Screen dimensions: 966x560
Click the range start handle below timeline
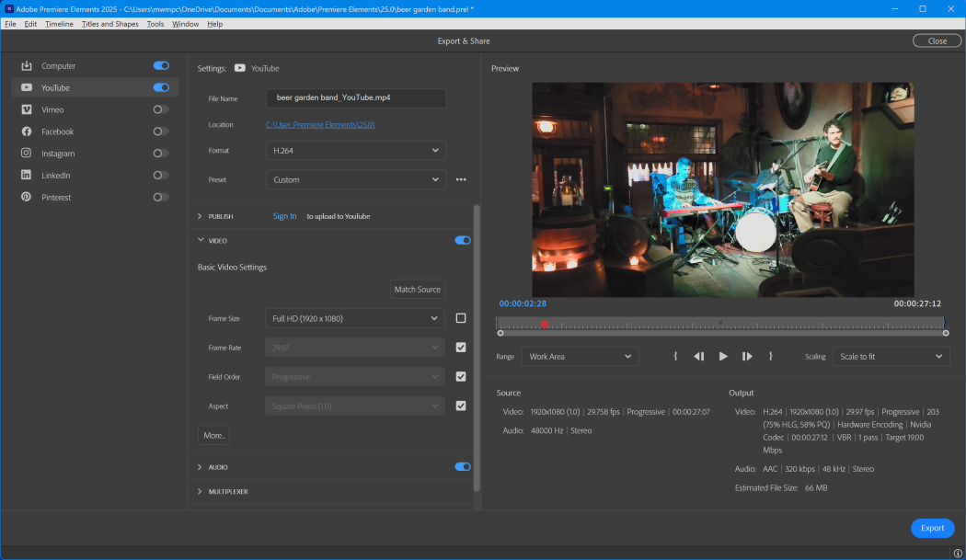[x=500, y=333]
